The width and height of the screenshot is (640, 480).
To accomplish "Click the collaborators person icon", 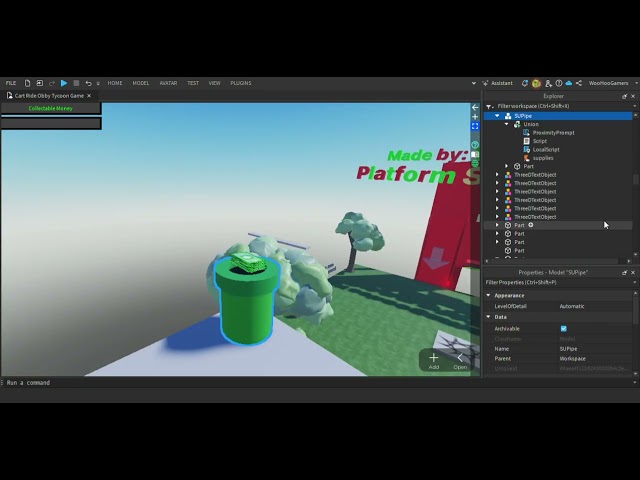I will pos(548,83).
